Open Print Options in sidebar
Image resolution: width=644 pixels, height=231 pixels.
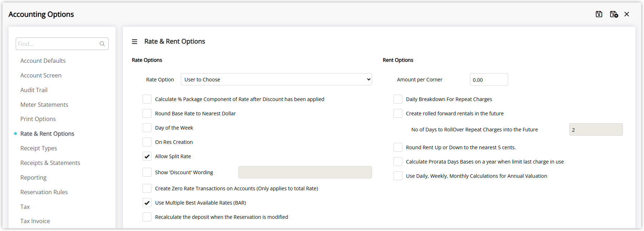38,119
